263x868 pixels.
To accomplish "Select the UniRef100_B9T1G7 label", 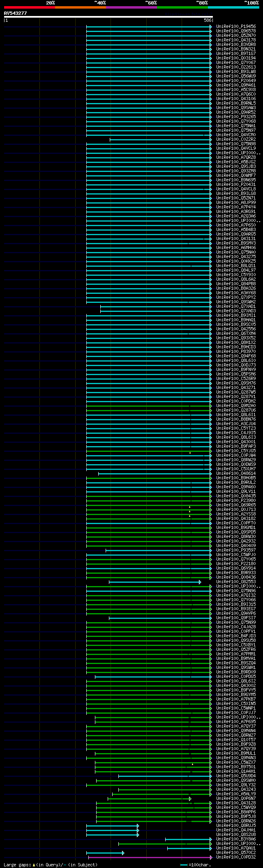I will point(236,53).
